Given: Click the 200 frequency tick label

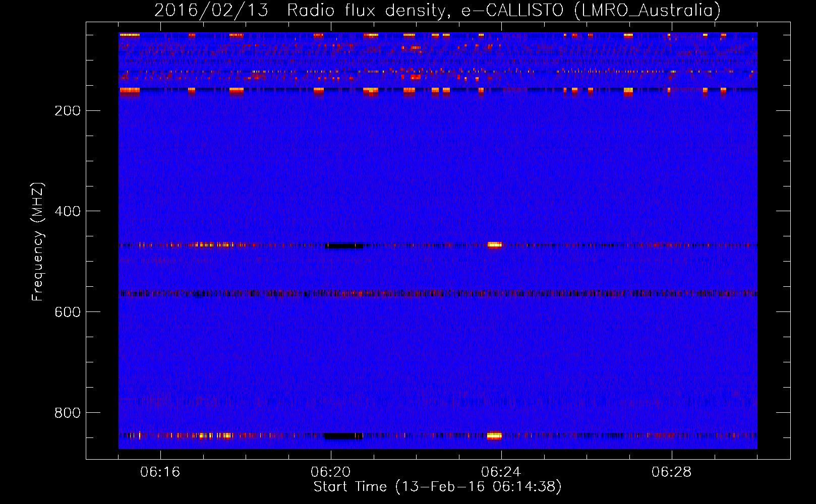Looking at the screenshot, I should 68,111.
